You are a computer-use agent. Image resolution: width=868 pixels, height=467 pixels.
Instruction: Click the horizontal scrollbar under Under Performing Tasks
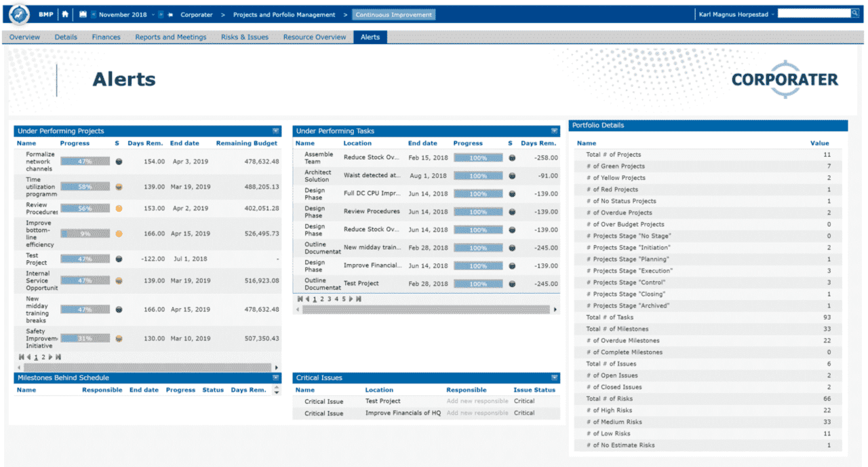(x=426, y=310)
